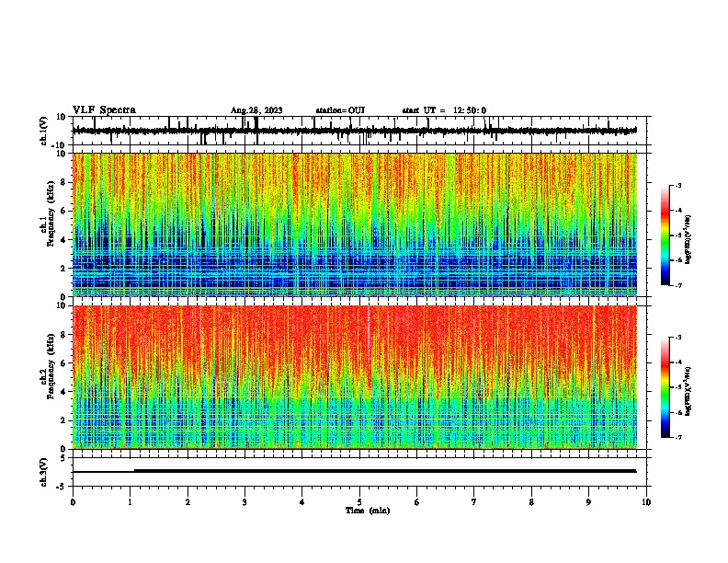Click the ch.3 voltage trace line
The width and height of the screenshot is (728, 563).
[x=354, y=471]
